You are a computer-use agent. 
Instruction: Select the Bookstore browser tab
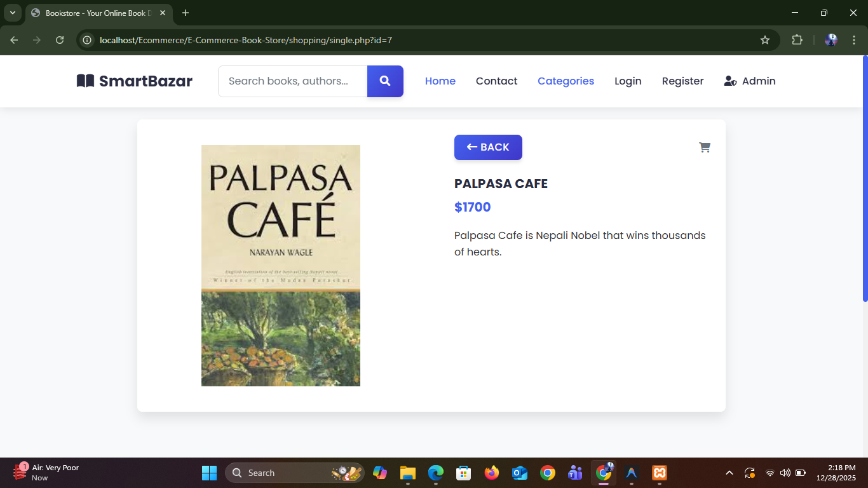click(99, 13)
